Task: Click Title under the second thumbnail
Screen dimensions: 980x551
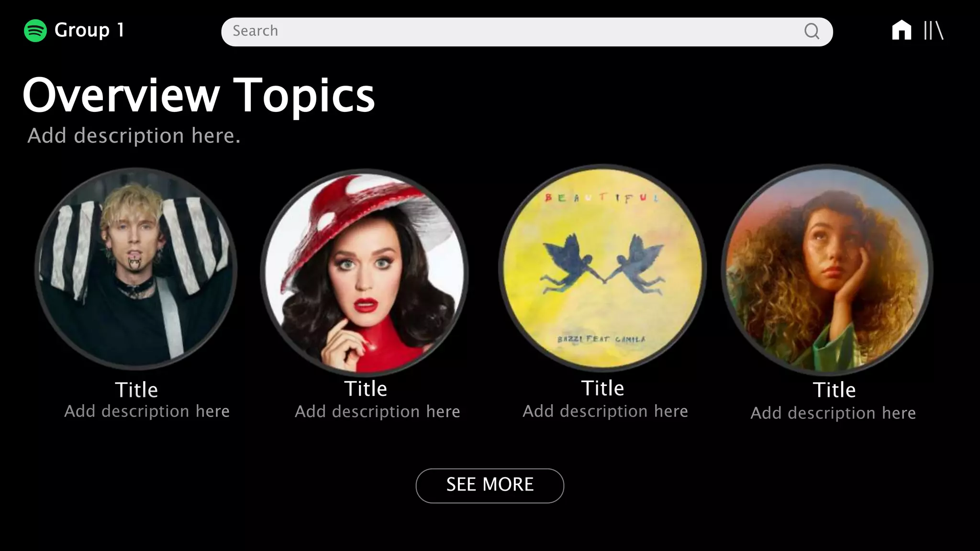Action: [366, 388]
